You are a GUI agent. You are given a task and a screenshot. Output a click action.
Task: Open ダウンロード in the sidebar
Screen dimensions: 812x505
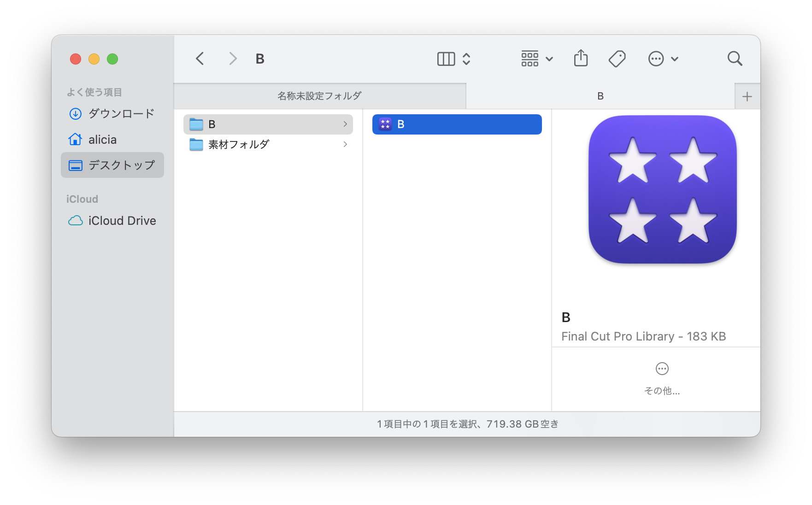point(112,113)
